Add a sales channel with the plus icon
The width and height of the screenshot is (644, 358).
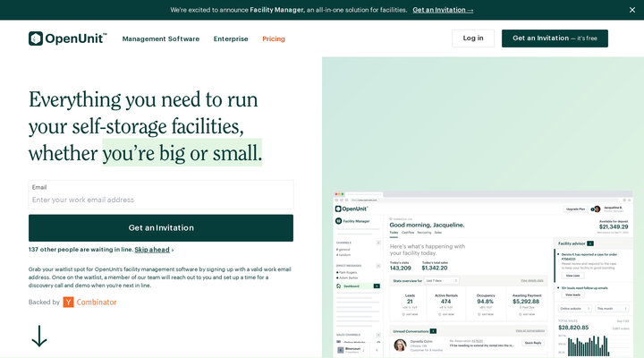pyautogui.click(x=378, y=335)
